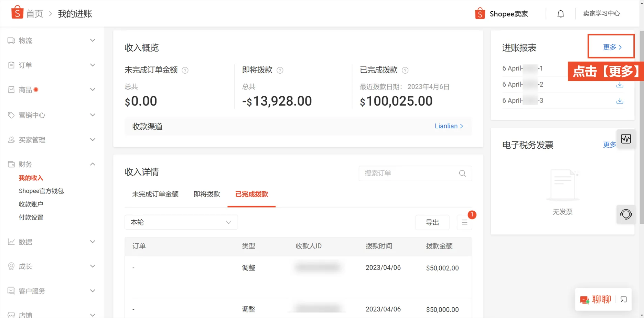This screenshot has width=644, height=318.
Task: Click the search magnifier in 搜索订单
Action: pyautogui.click(x=462, y=173)
